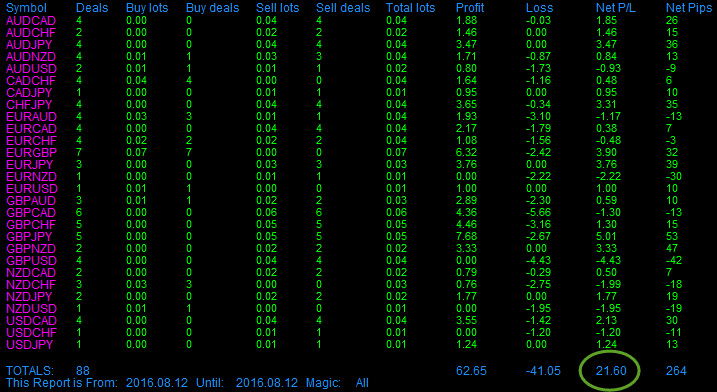Click the EURGBP symbol
Screen dimensions: 717x392
(x=31, y=152)
